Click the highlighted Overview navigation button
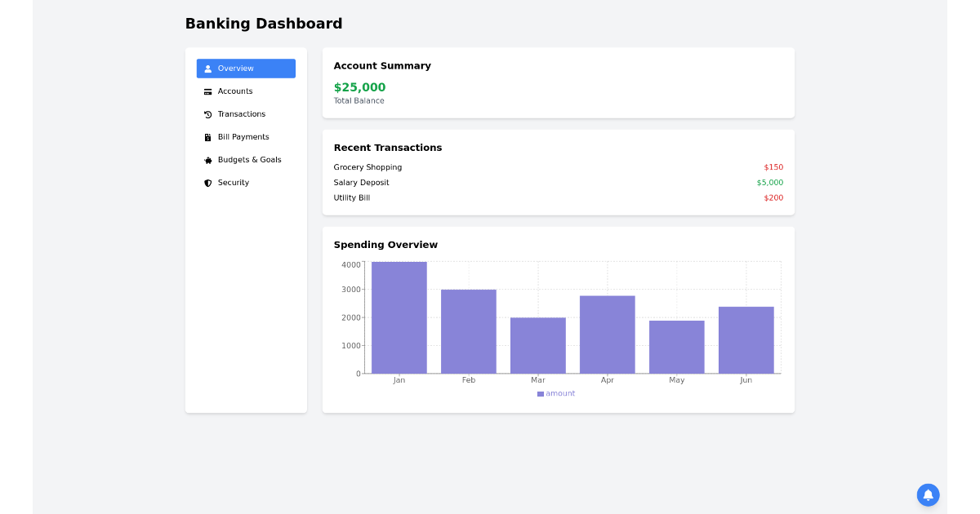Image resolution: width=980 pixels, height=514 pixels. click(245, 69)
